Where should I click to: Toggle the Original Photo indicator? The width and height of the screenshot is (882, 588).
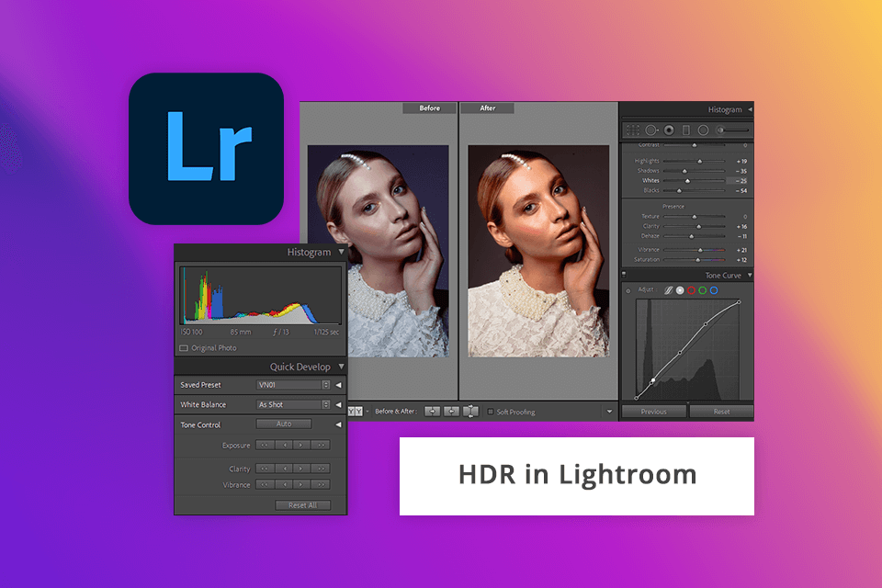(x=184, y=348)
